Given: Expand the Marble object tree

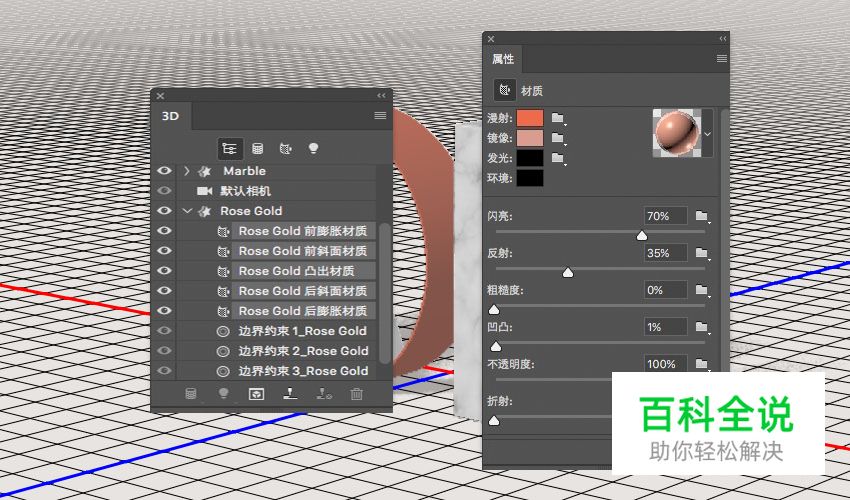Looking at the screenshot, I should coord(186,171).
